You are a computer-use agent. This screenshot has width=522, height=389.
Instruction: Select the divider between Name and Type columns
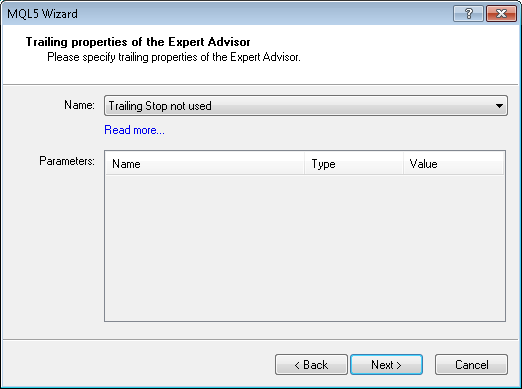[304, 164]
